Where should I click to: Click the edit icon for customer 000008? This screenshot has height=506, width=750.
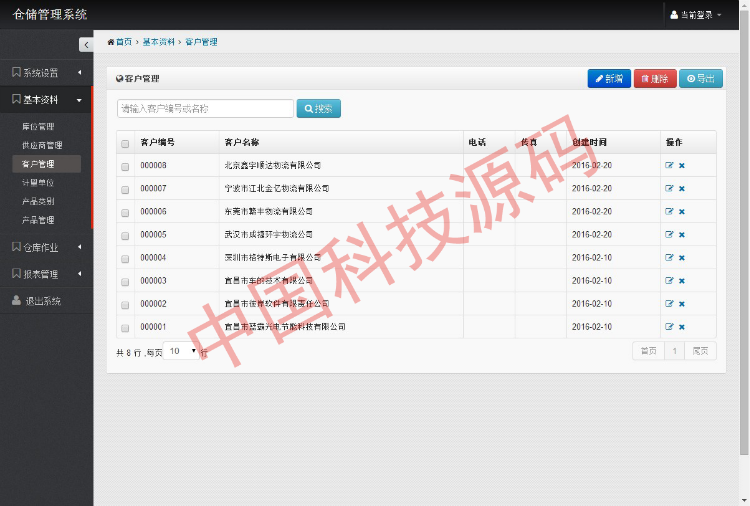pyautogui.click(x=669, y=165)
